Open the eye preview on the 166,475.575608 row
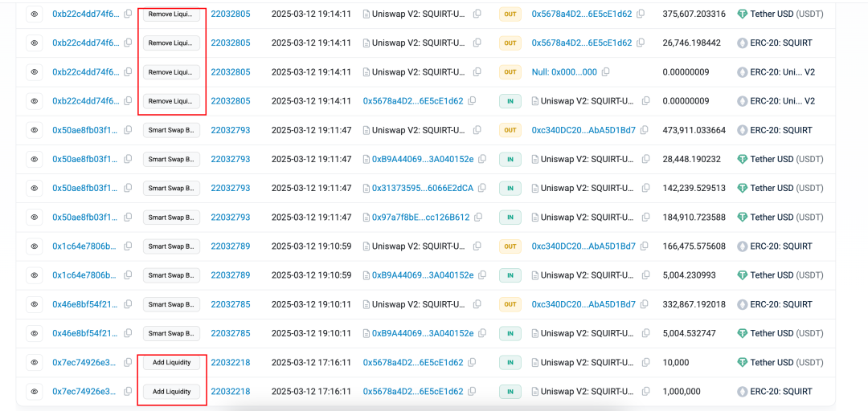Image resolution: width=868 pixels, height=411 pixels. click(x=35, y=246)
